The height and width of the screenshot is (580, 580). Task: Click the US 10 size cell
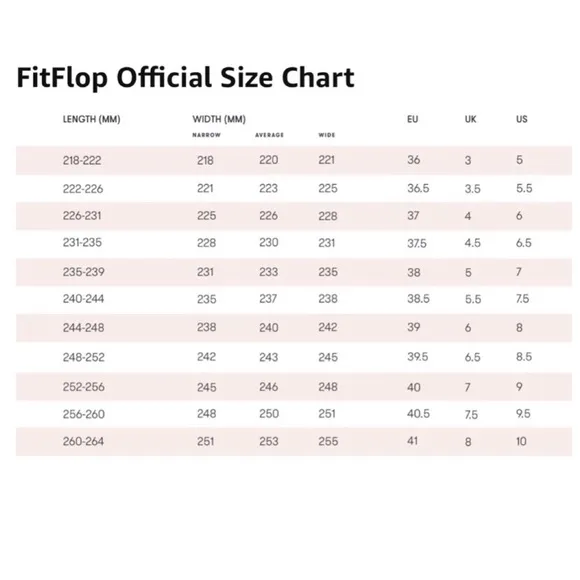pos(521,441)
